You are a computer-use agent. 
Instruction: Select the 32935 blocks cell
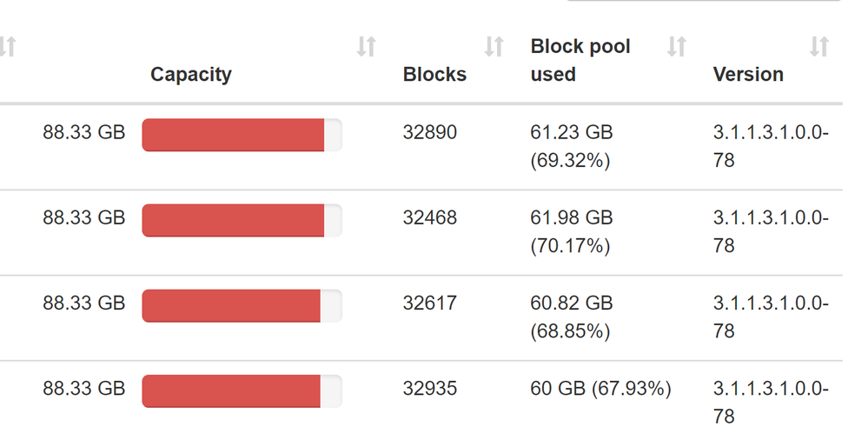[429, 388]
